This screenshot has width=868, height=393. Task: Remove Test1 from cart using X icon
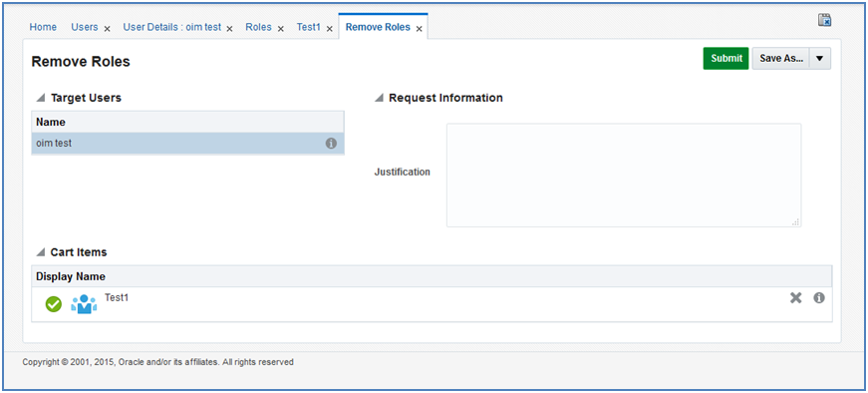tap(795, 298)
